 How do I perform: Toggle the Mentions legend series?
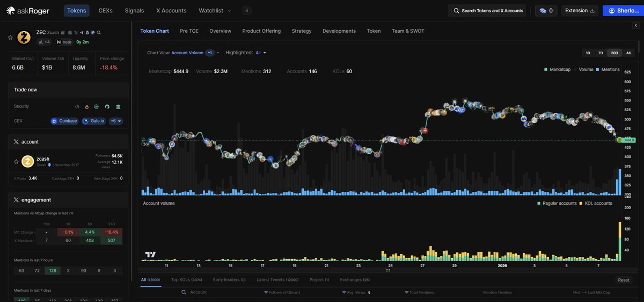(608, 70)
